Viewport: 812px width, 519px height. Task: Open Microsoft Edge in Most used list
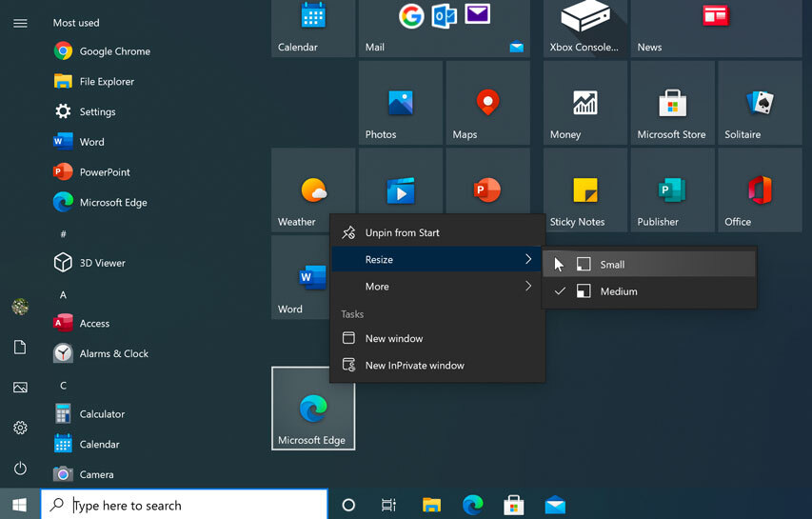(100, 202)
